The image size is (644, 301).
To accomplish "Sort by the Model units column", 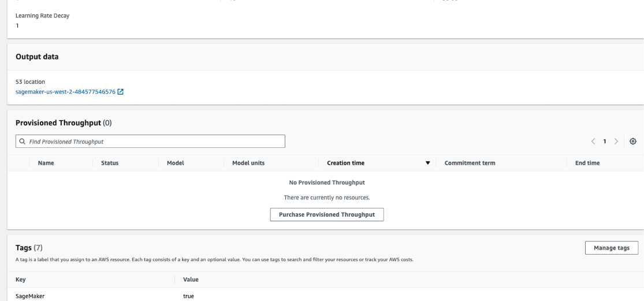I will (x=248, y=163).
